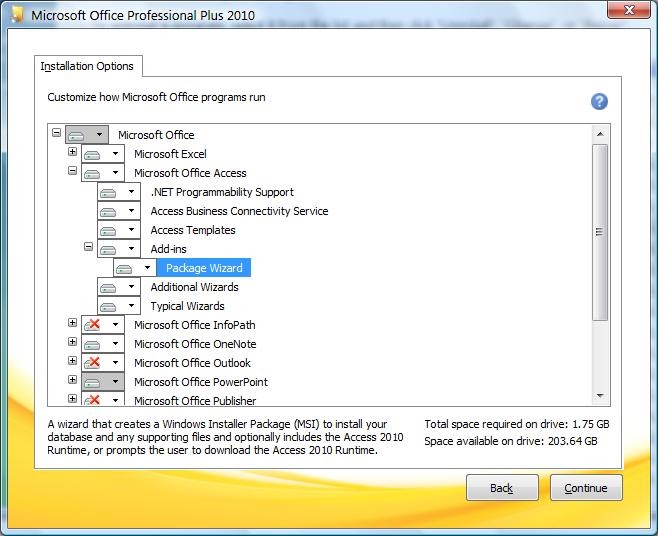The width and height of the screenshot is (658, 536).
Task: Expand the Microsoft Office Publisher node
Action: (72, 398)
